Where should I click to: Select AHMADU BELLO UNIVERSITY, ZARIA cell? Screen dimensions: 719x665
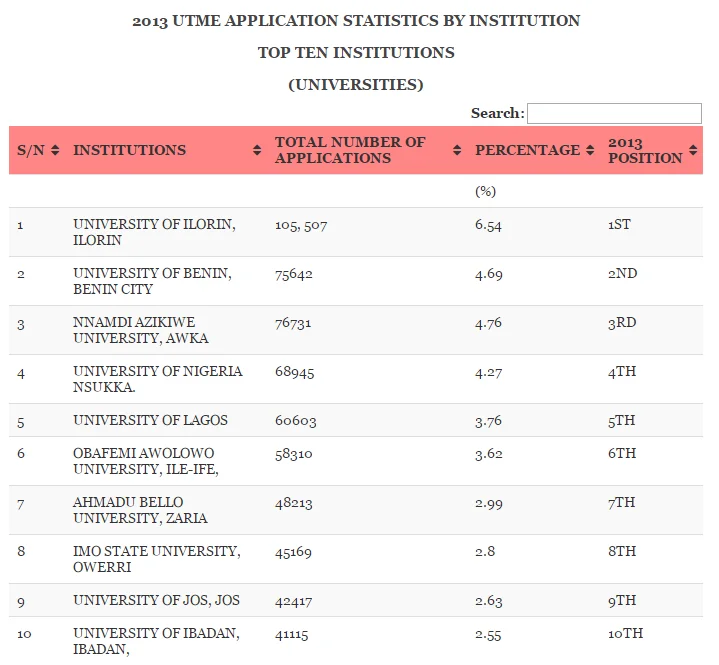pos(140,510)
